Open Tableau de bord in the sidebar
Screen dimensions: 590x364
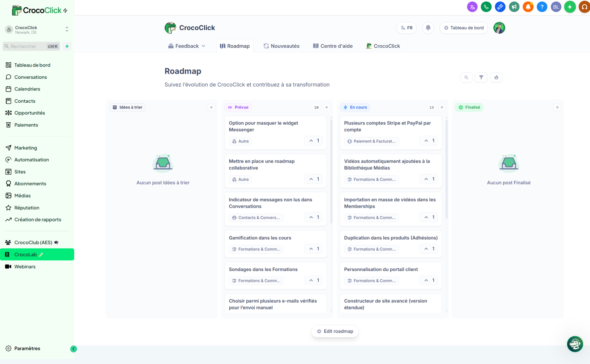pos(32,65)
